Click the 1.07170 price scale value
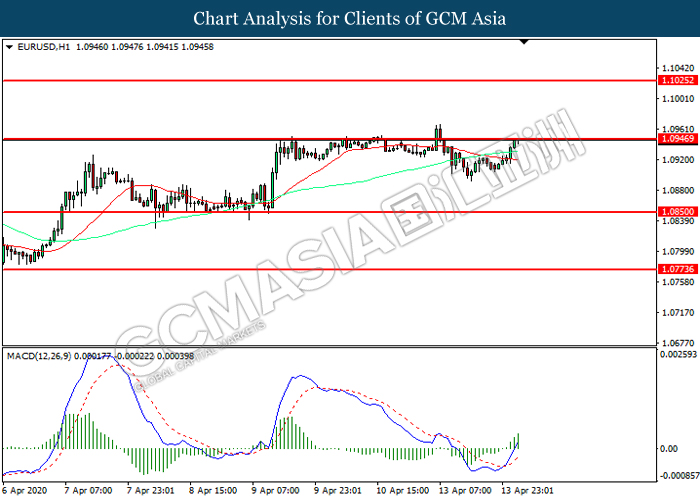Image resolution: width=700 pixels, height=500 pixels. pos(678,313)
